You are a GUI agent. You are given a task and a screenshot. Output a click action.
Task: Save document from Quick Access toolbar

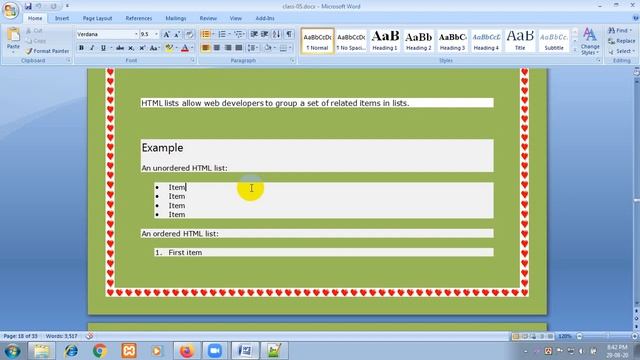(28, 6)
